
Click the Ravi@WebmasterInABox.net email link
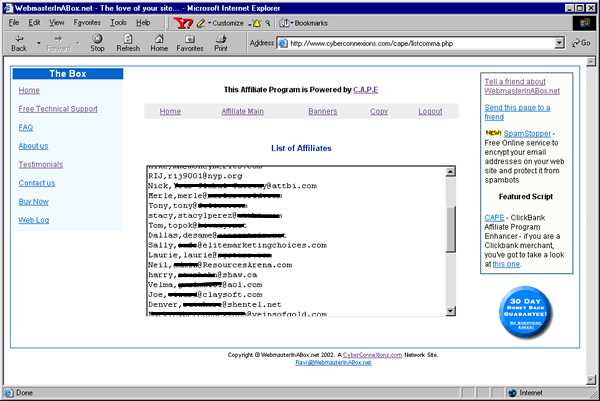333,362
